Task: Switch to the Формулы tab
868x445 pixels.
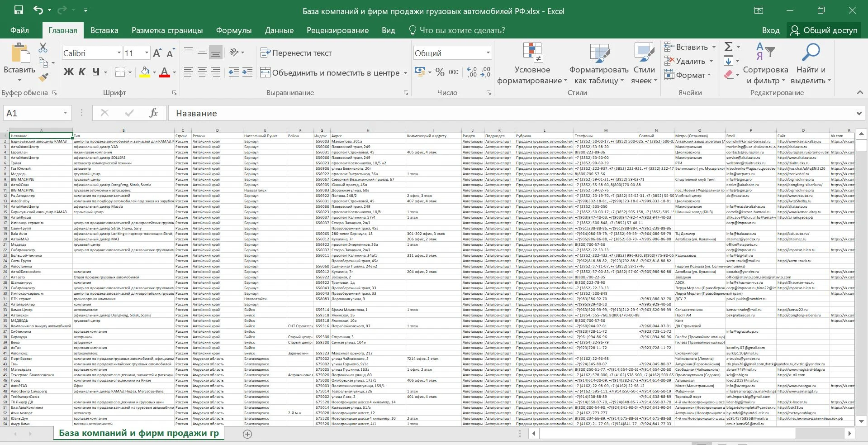Action: click(x=233, y=30)
